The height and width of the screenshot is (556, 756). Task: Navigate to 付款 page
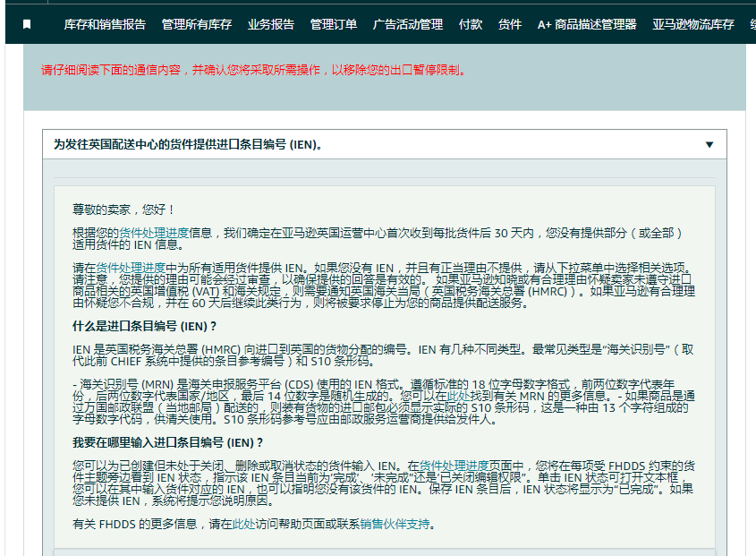471,24
